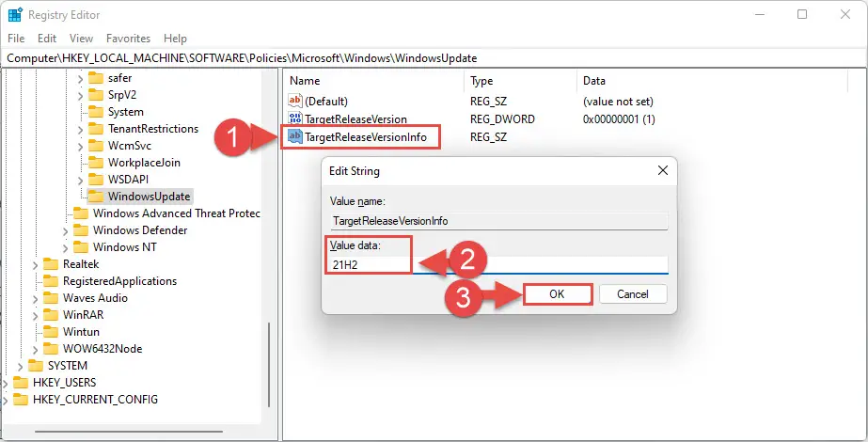Select the WinRAR folder icon
The height and width of the screenshot is (442, 868).
point(51,315)
